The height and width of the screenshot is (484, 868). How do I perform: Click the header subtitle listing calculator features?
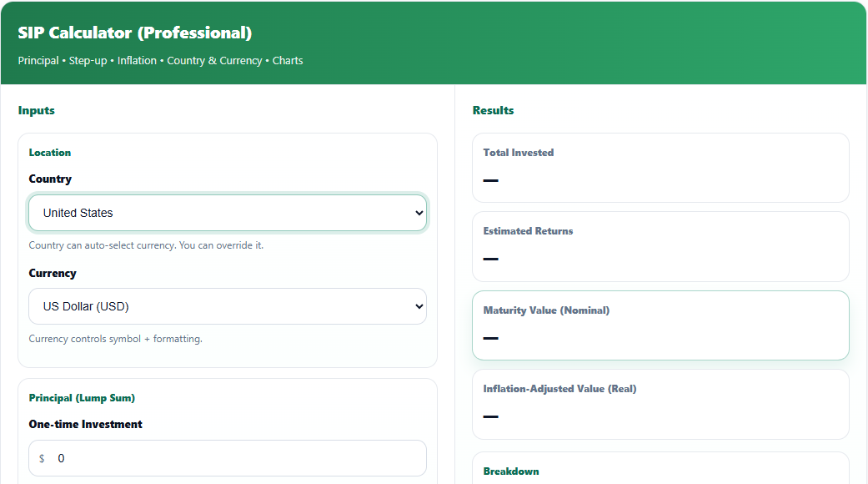[x=160, y=61]
